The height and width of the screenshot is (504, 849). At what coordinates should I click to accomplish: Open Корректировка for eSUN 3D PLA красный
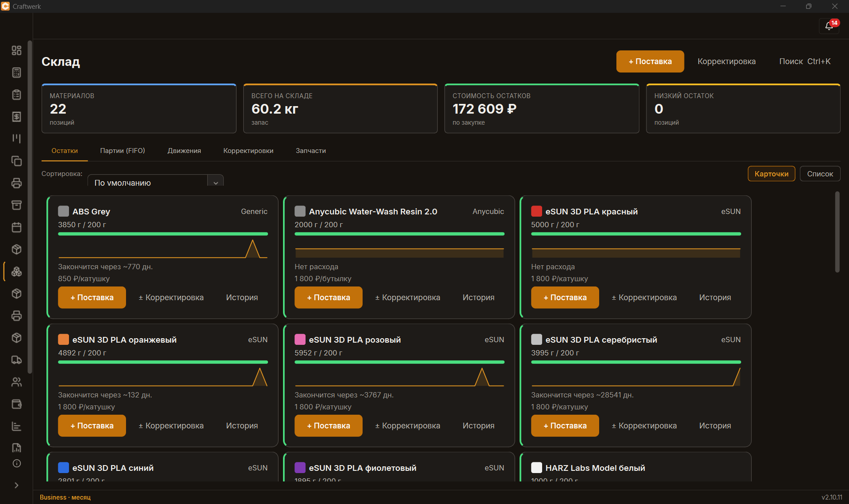pyautogui.click(x=644, y=298)
